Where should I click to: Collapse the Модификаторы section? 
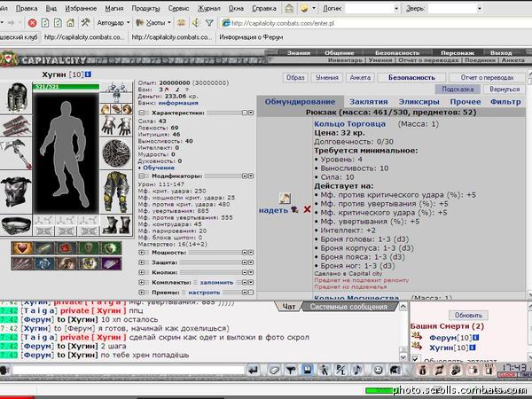[x=142, y=176]
